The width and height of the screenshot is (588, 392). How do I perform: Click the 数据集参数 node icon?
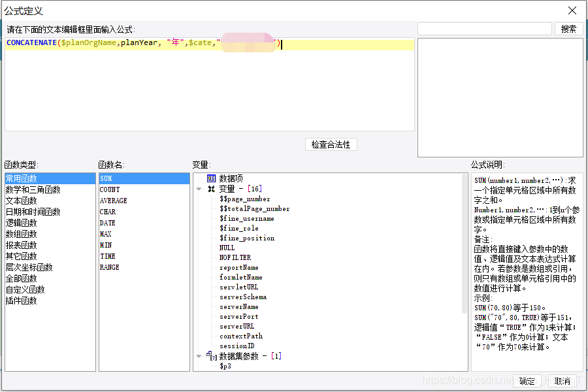[211, 356]
